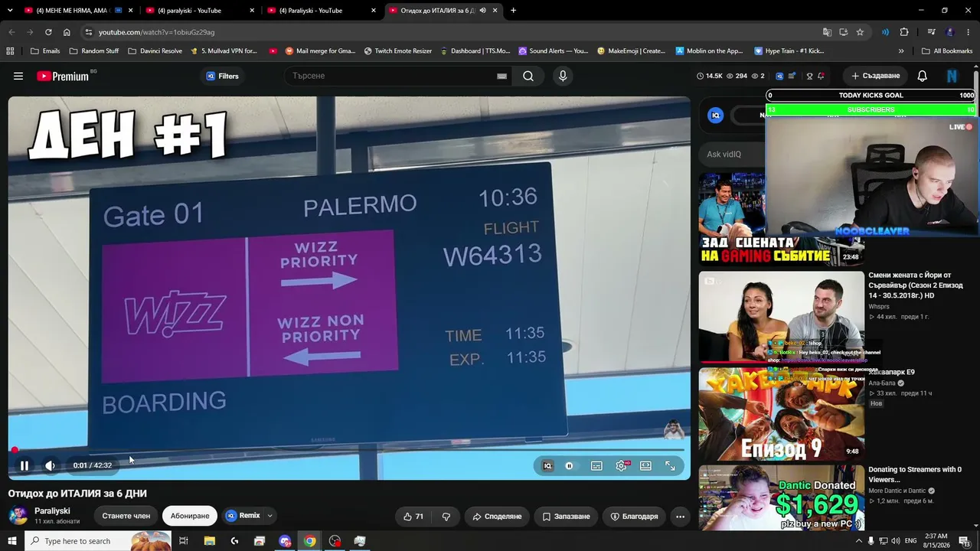Like the video (71 likes)

413,517
